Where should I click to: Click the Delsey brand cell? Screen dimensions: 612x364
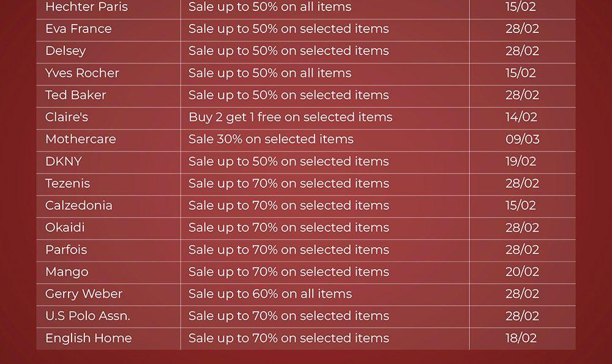pyautogui.click(x=65, y=51)
